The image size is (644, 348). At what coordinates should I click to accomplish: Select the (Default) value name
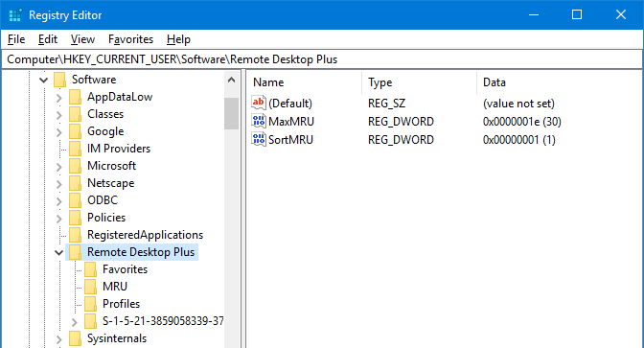pos(290,104)
